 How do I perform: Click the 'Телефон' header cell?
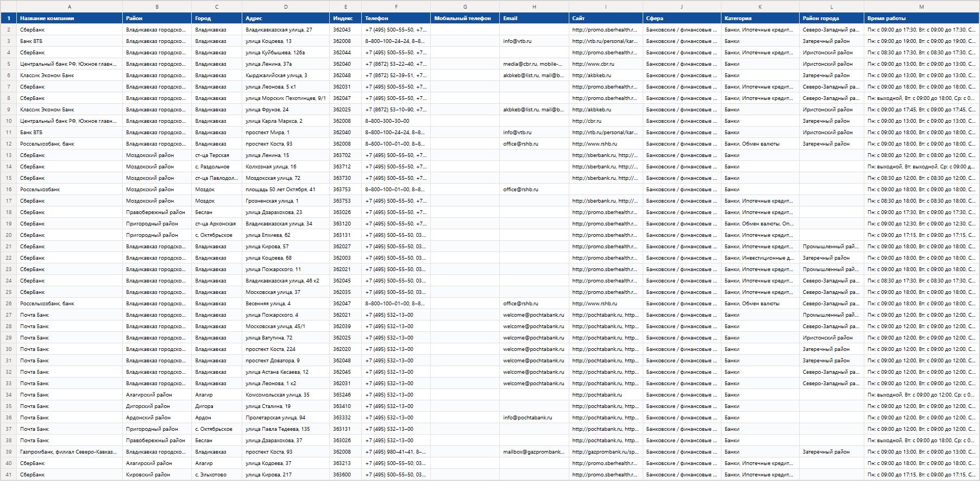(396, 18)
